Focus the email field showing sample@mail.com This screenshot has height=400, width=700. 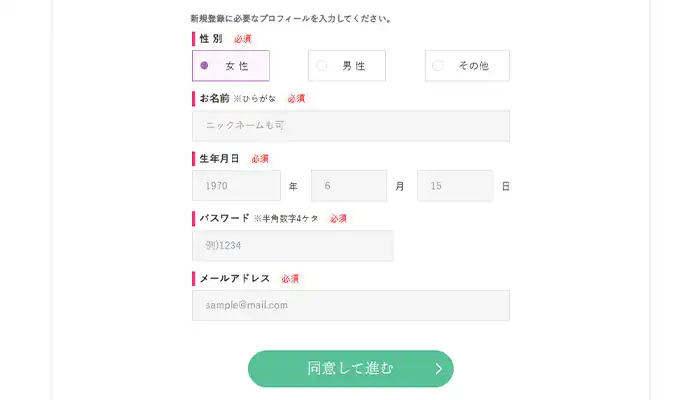350,305
